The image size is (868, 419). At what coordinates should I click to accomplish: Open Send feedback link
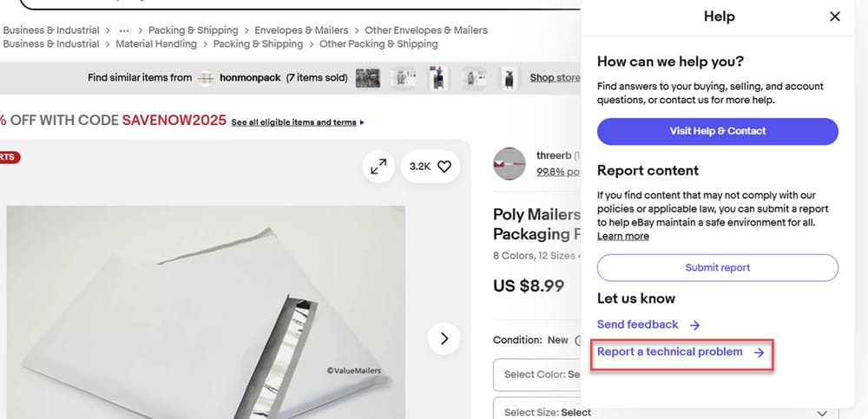tap(637, 324)
